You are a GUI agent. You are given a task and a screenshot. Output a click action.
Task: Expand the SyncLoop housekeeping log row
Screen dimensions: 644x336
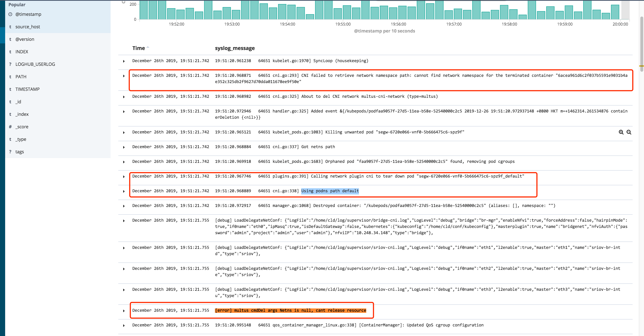click(124, 61)
